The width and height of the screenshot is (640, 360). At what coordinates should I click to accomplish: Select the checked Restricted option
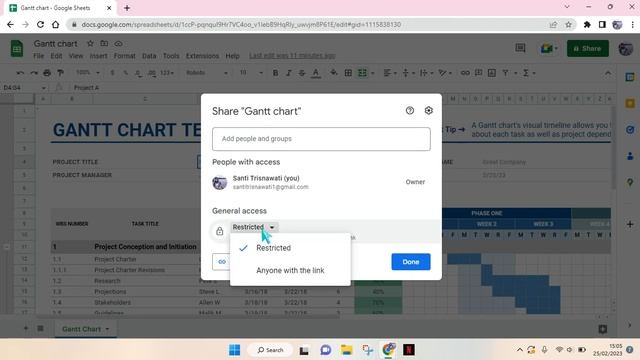290,248
